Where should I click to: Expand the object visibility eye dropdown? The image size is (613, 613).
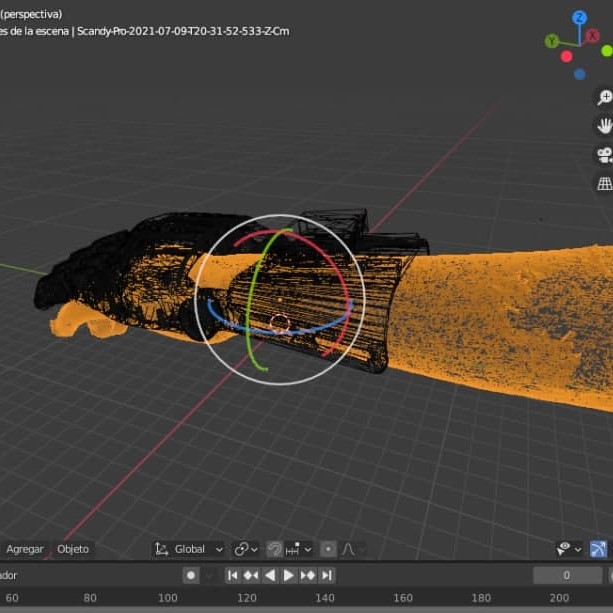pos(569,549)
